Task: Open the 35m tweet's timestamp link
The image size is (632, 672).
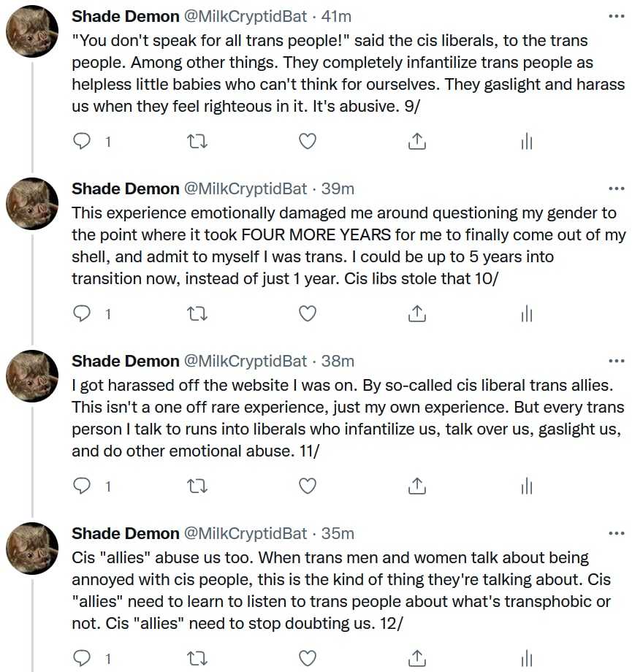Action: click(x=338, y=533)
